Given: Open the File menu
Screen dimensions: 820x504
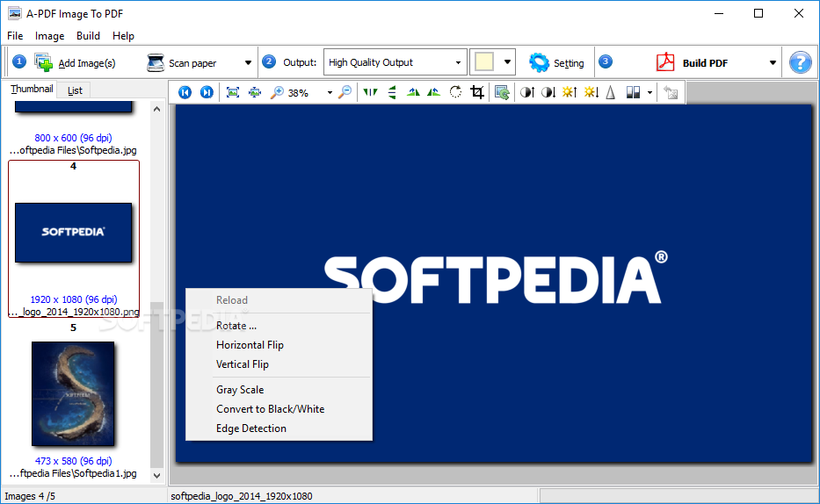Looking at the screenshot, I should pos(15,36).
